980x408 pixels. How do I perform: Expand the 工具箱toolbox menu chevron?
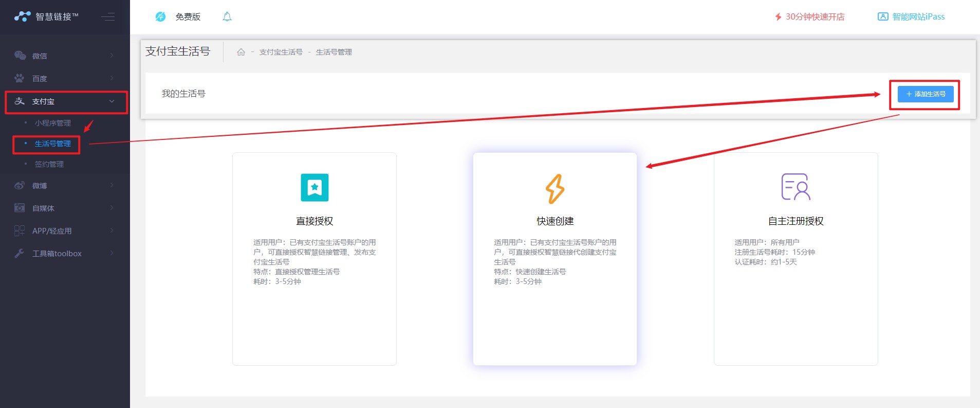[x=112, y=253]
